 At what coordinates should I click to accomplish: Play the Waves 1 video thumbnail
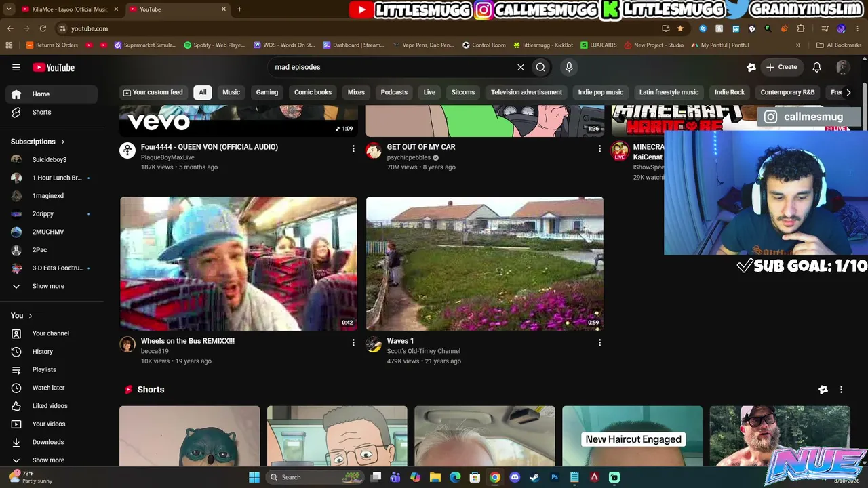(x=485, y=264)
